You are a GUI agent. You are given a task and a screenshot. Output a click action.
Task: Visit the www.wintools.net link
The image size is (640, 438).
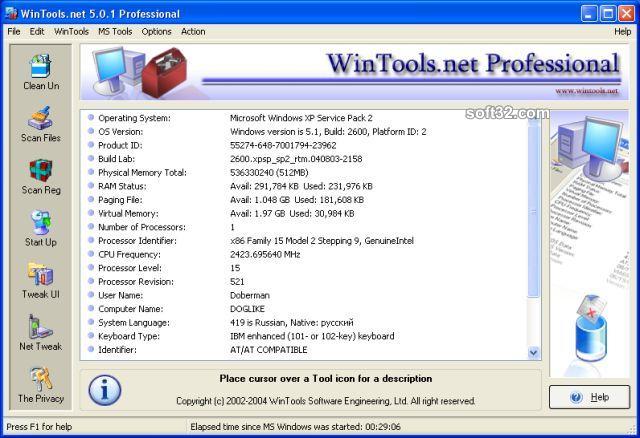coord(587,91)
